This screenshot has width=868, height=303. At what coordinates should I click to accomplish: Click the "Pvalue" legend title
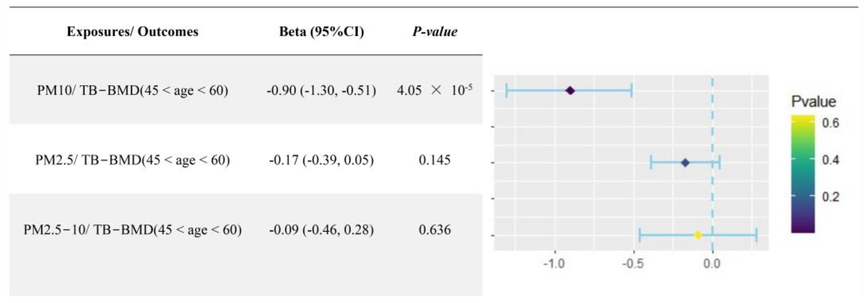pyautogui.click(x=813, y=101)
